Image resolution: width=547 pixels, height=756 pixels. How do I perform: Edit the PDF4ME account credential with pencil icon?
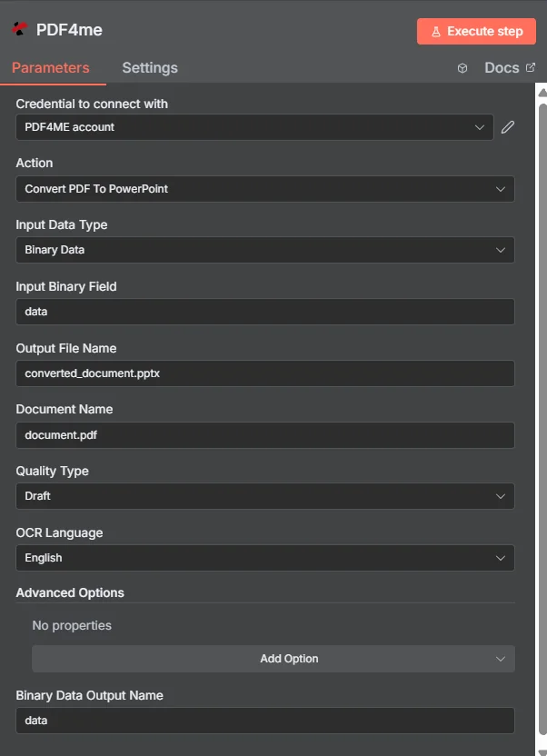[x=508, y=127]
